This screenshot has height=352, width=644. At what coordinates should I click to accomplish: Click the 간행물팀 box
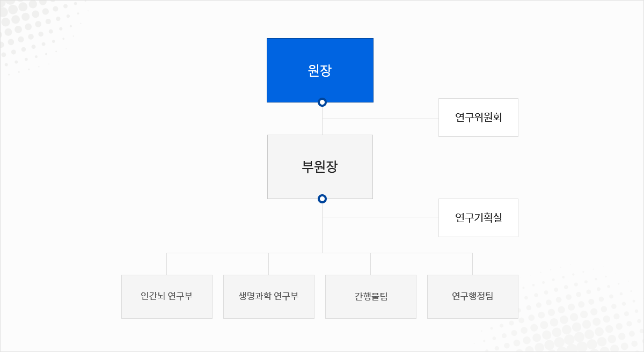(x=371, y=297)
